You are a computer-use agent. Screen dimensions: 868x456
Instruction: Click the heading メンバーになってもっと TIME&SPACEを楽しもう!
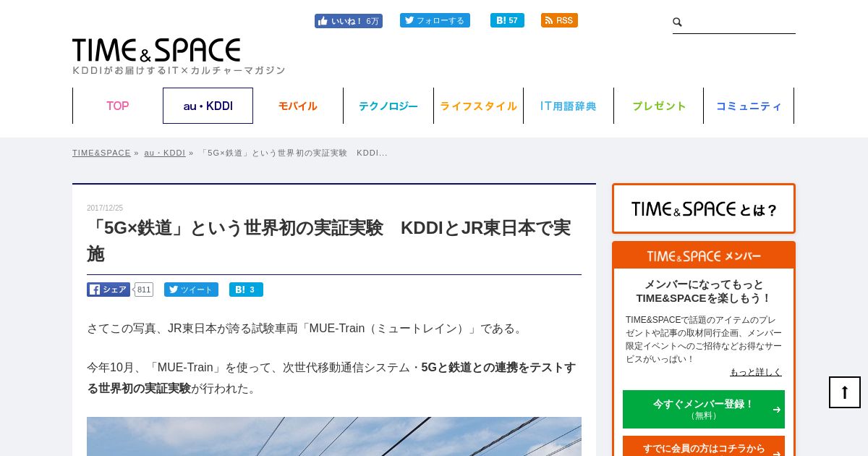(704, 291)
